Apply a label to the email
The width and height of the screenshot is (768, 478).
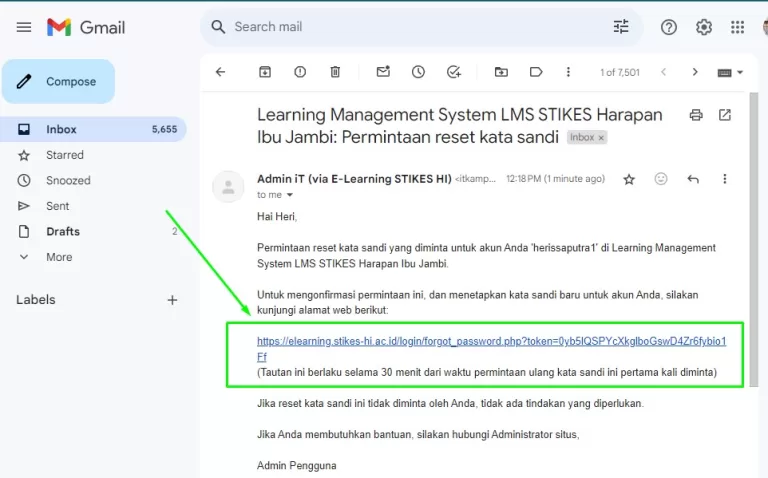tap(536, 72)
